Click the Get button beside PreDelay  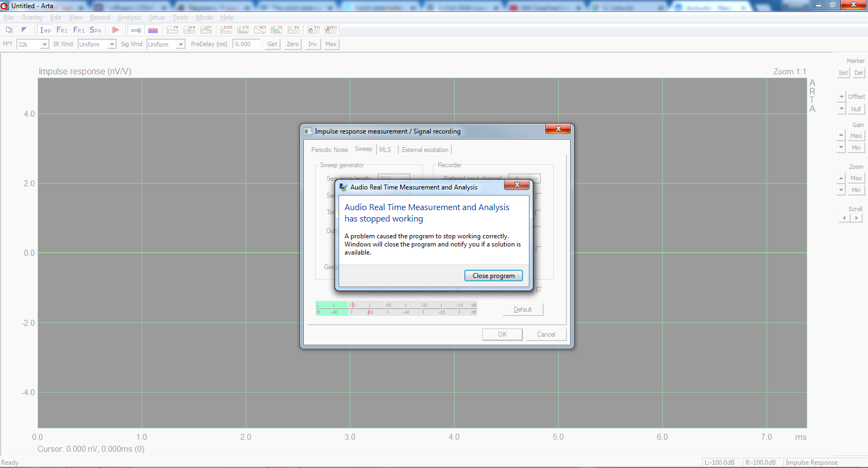[x=272, y=45]
